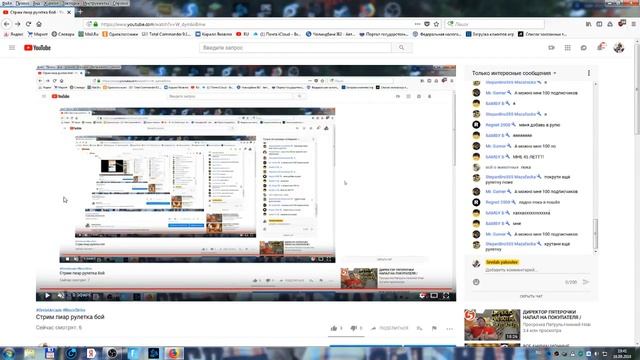The height and width of the screenshot is (360, 640).
Task: Mute the video volume
Action: point(61,296)
